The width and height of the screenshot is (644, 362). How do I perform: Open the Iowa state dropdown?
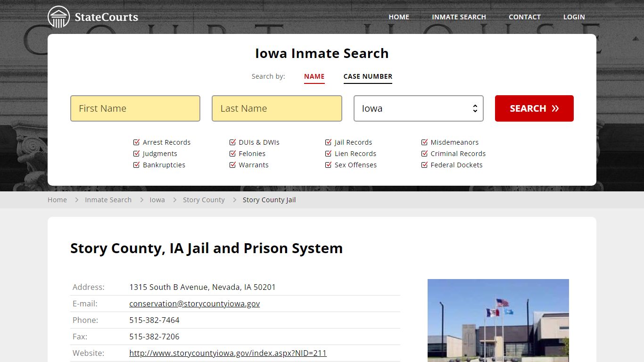coord(419,108)
